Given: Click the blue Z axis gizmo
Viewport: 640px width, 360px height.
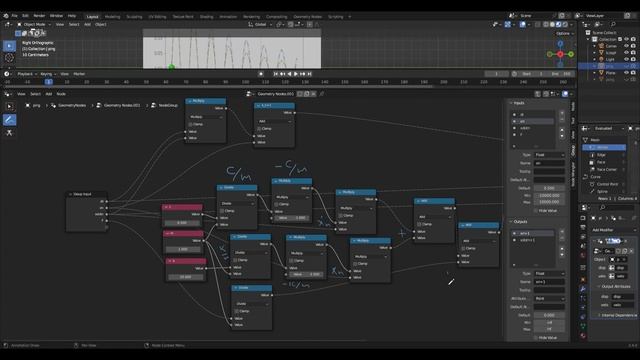Looking at the screenshot, I should pyautogui.click(x=560, y=44).
